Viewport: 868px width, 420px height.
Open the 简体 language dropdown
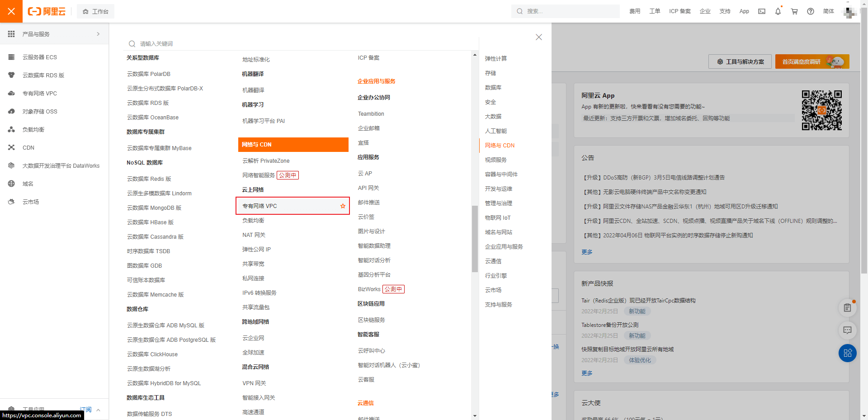click(x=829, y=11)
